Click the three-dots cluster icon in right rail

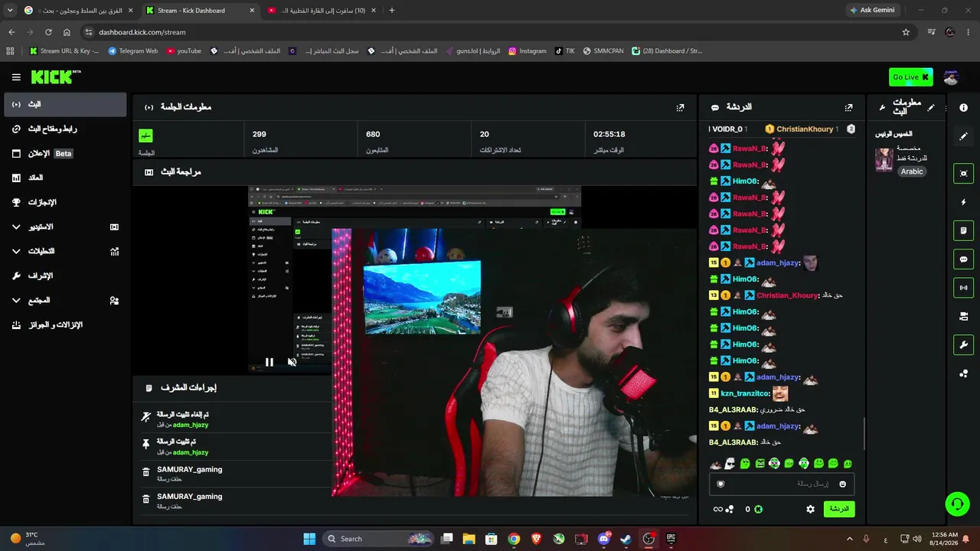pyautogui.click(x=964, y=373)
